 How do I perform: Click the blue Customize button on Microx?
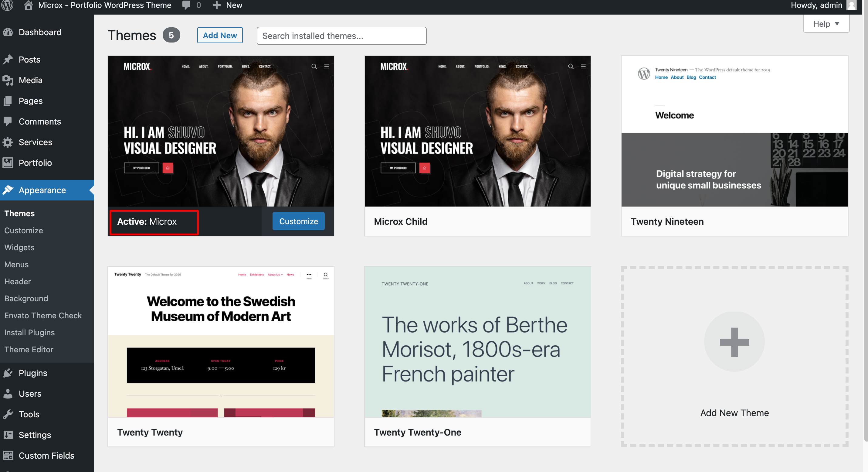click(x=299, y=221)
